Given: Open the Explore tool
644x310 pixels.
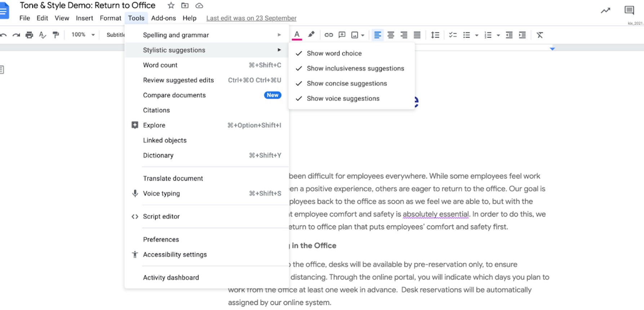Looking at the screenshot, I should pos(206,126).
